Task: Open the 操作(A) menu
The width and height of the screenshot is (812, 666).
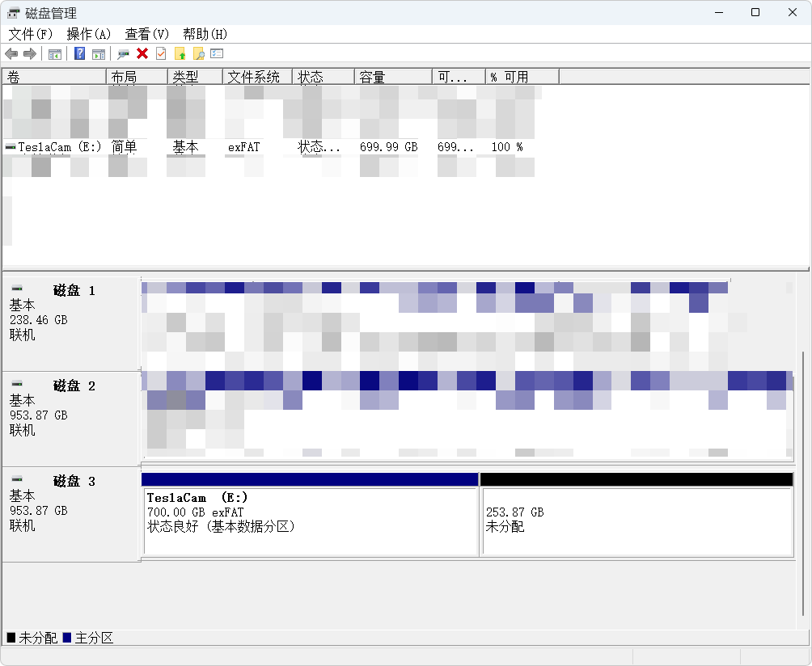Action: coord(89,34)
